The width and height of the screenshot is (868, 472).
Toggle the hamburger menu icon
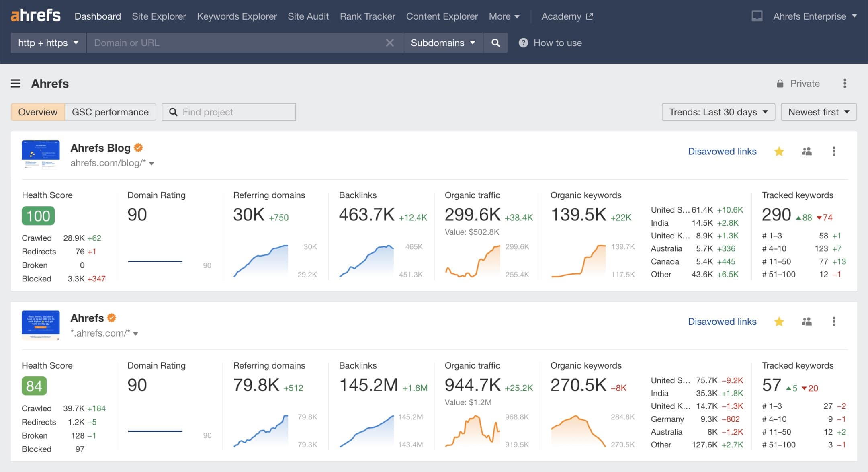16,83
